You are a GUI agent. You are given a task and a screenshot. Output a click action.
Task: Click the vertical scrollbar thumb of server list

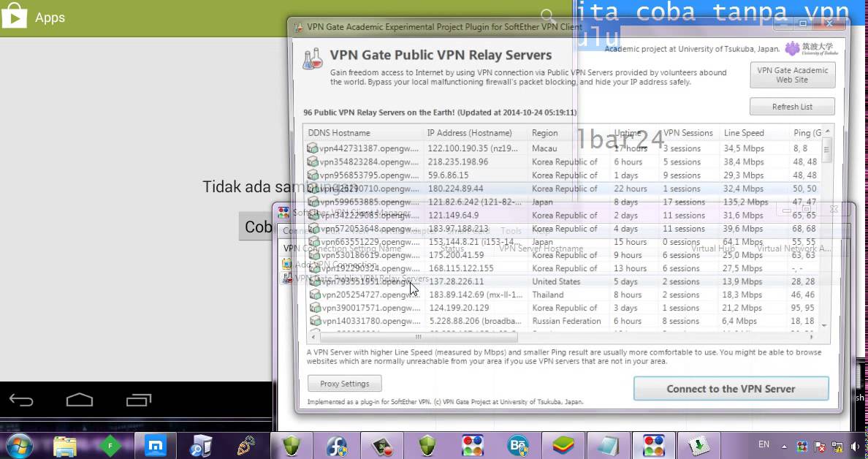click(x=826, y=150)
